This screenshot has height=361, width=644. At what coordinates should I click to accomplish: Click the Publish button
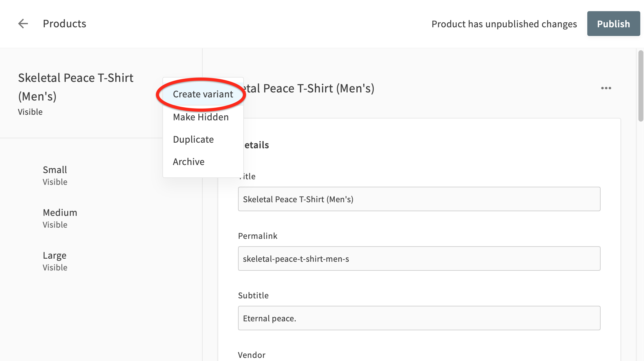(x=613, y=24)
